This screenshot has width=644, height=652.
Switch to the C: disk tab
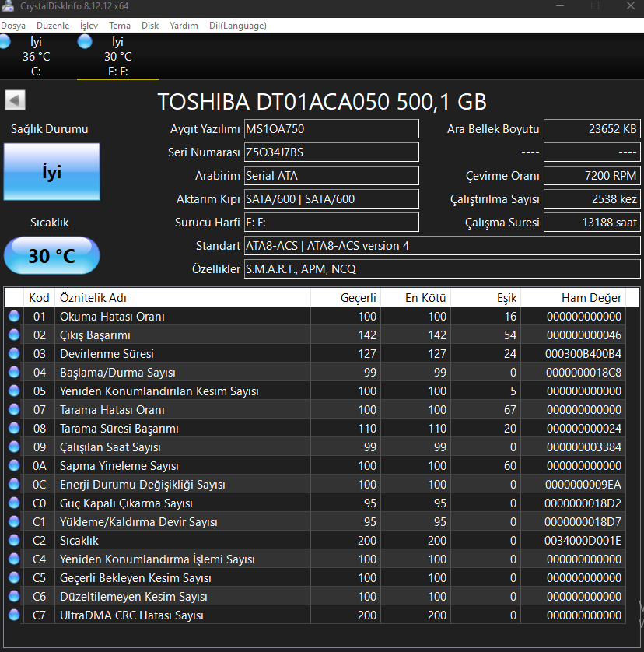36,57
